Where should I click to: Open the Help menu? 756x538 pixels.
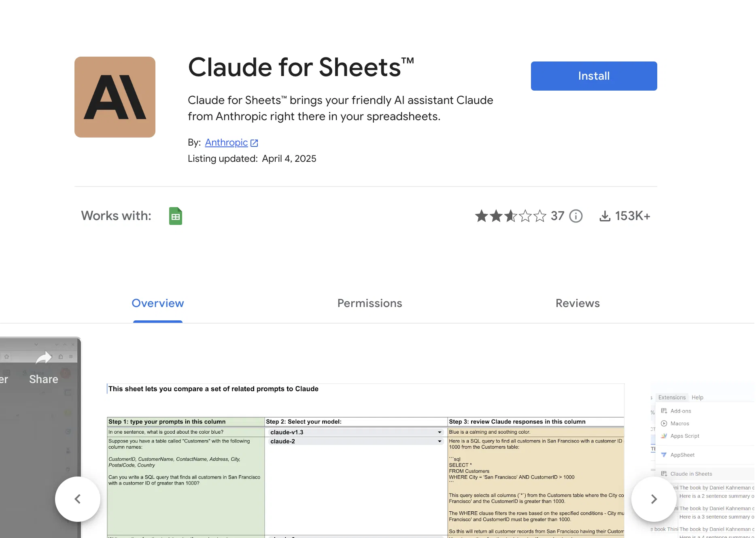(x=697, y=397)
